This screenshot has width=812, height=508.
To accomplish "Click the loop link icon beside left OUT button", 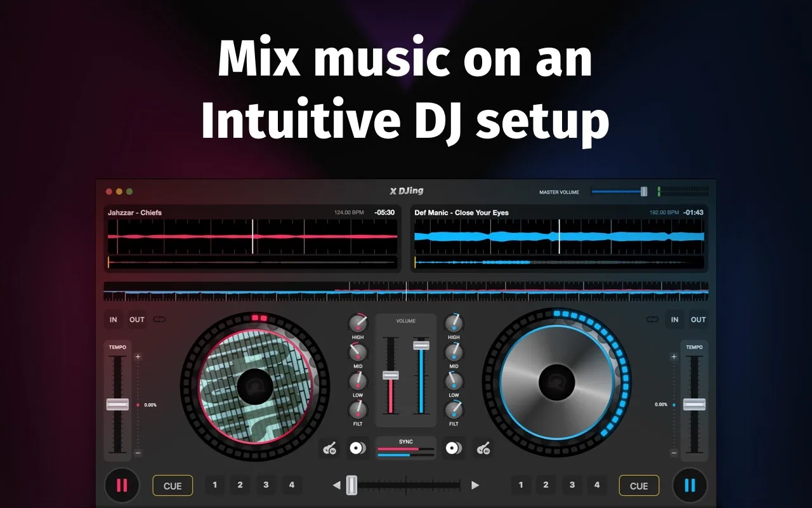I will point(159,319).
